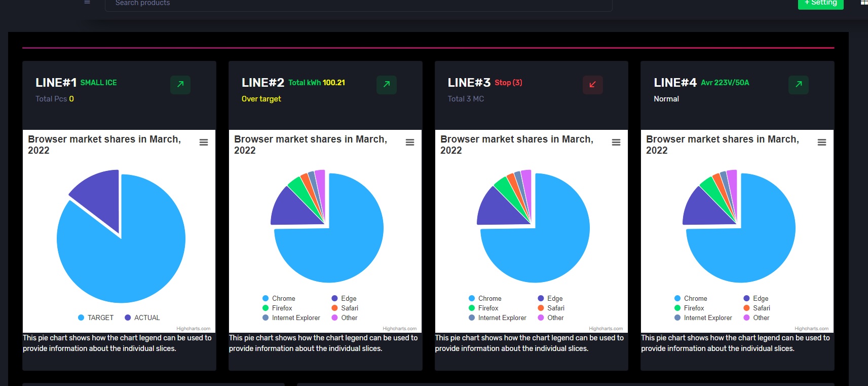Image resolution: width=868 pixels, height=386 pixels.
Task: Expand LINE#3 chart hamburger menu
Action: click(616, 143)
